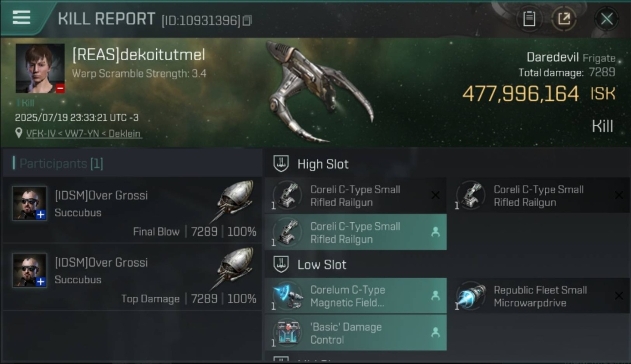Select the first Coreli C-Type Small Rifled Railgun

pyautogui.click(x=355, y=196)
